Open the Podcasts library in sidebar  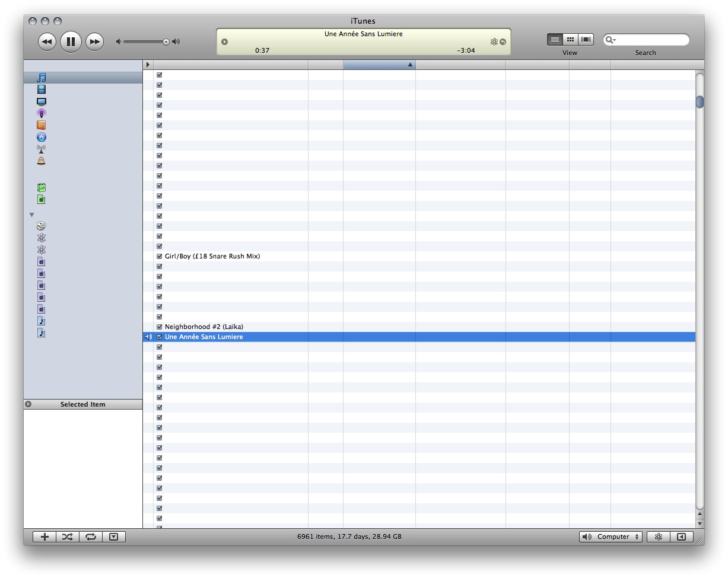42,113
